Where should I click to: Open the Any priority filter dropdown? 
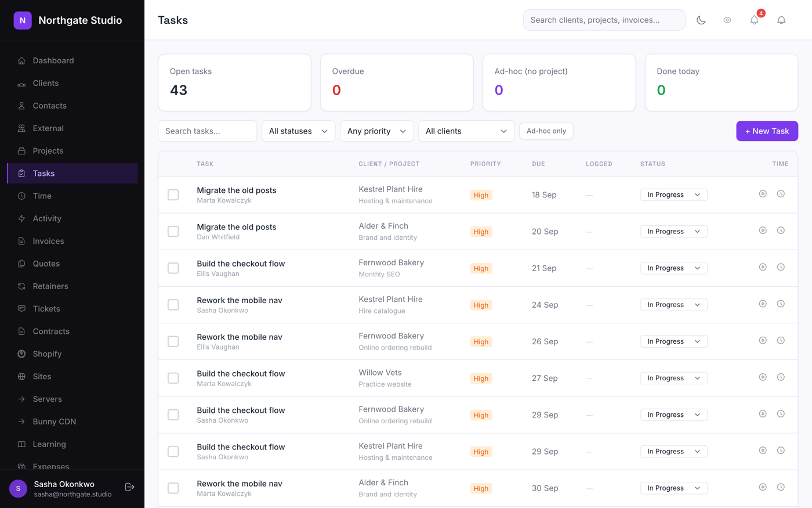click(376, 131)
